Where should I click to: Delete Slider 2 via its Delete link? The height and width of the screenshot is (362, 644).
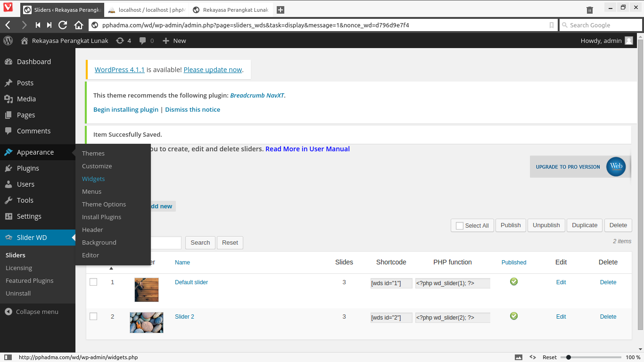[x=608, y=317]
